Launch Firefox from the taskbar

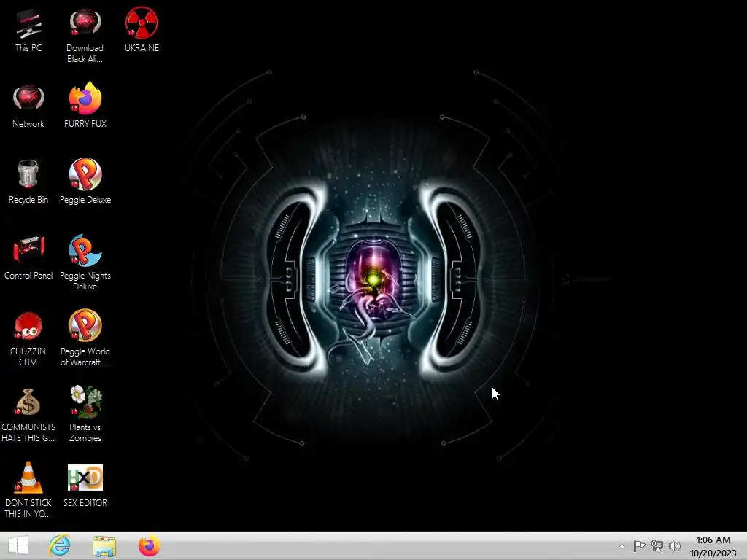click(149, 545)
